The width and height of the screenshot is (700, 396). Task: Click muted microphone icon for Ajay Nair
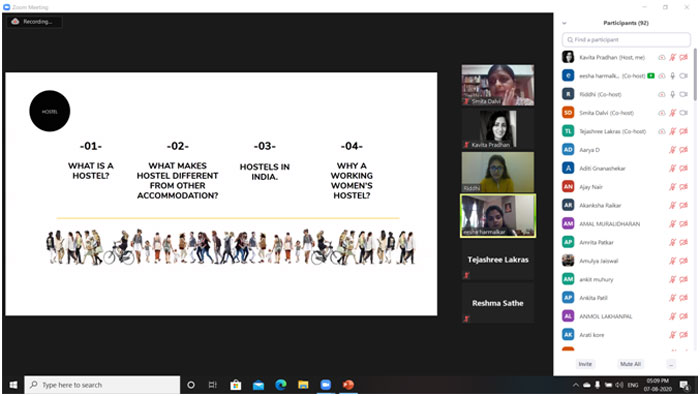point(673,187)
